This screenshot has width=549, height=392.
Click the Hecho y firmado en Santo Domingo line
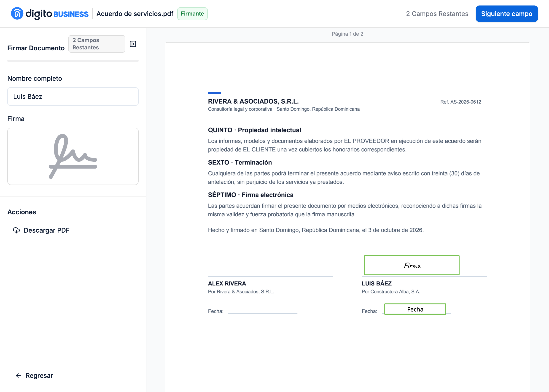(316, 230)
